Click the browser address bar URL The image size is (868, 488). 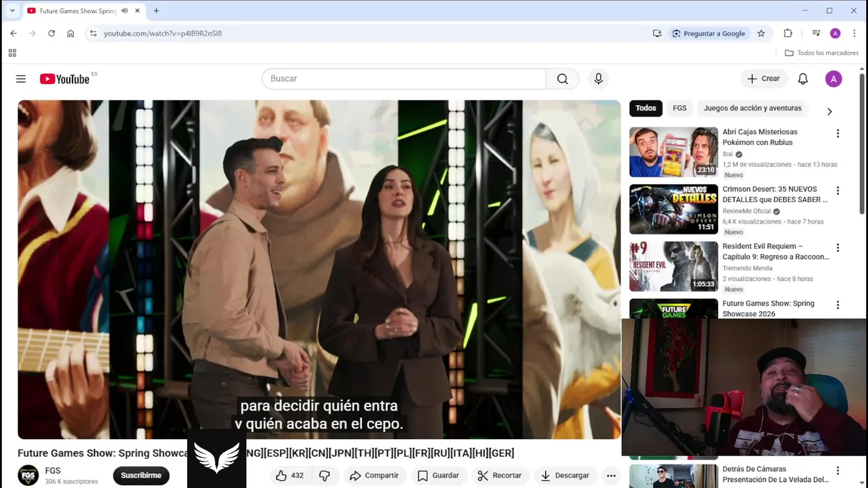(x=163, y=33)
